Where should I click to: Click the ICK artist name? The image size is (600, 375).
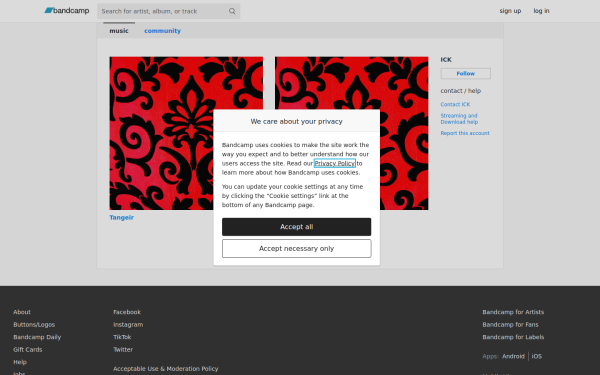click(446, 59)
